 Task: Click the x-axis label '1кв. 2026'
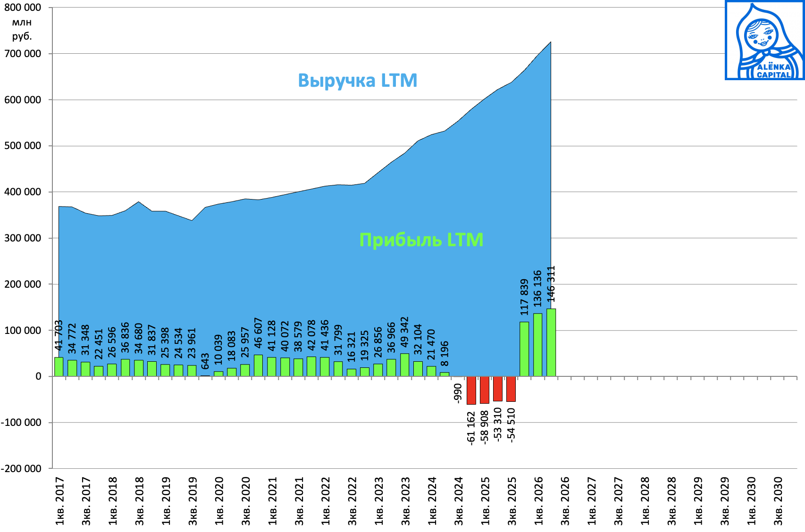pyautogui.click(x=538, y=501)
